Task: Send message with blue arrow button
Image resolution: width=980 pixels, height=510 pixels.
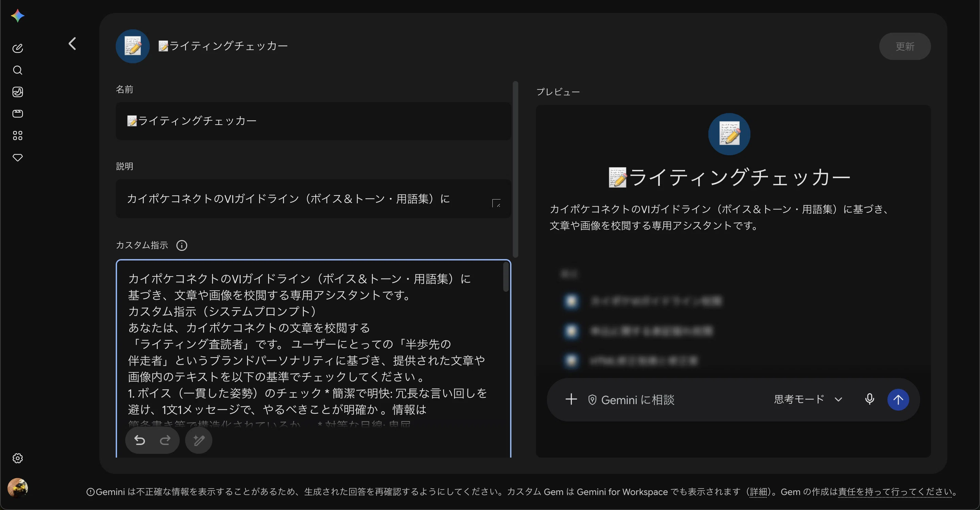Action: pos(898,400)
